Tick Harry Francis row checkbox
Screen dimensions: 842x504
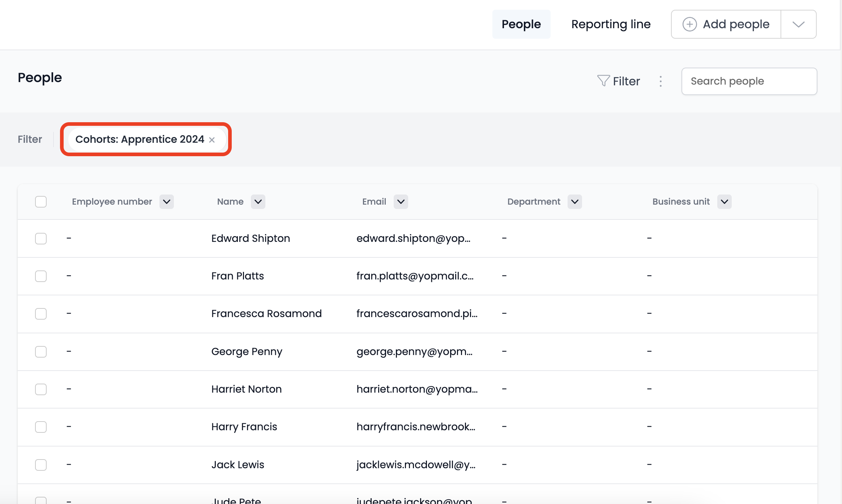click(41, 427)
